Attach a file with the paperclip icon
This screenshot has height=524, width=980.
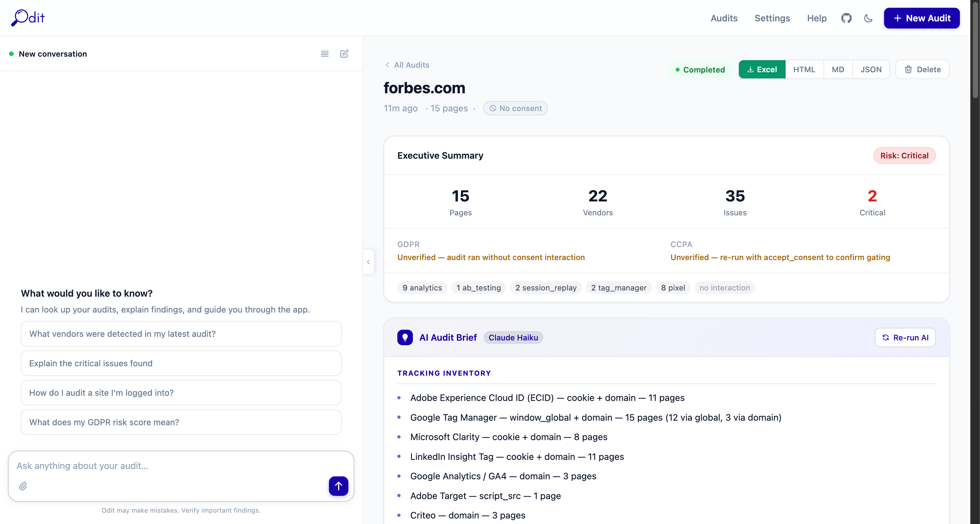coord(23,486)
